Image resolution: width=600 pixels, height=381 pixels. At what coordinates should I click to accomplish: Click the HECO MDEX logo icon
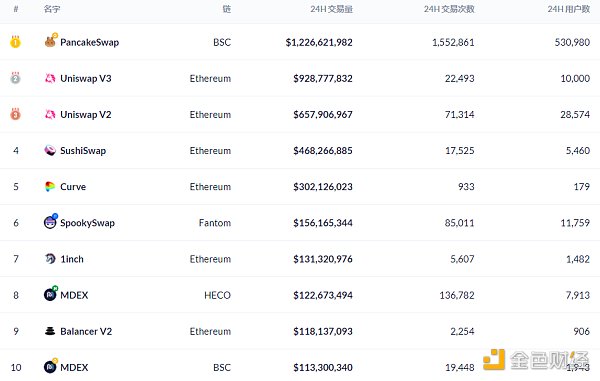point(51,294)
